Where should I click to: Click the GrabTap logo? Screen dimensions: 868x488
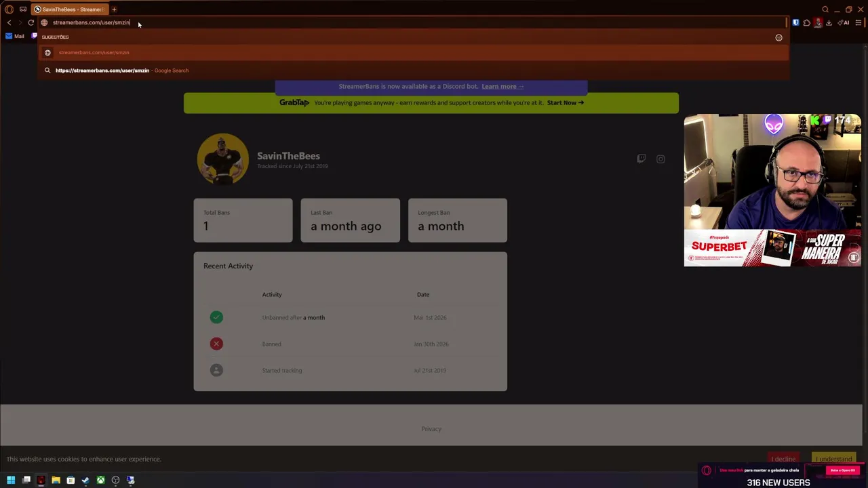point(294,102)
